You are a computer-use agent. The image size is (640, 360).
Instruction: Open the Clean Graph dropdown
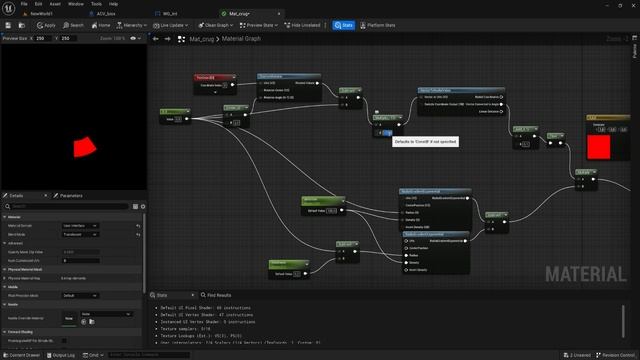pyautogui.click(x=215, y=25)
